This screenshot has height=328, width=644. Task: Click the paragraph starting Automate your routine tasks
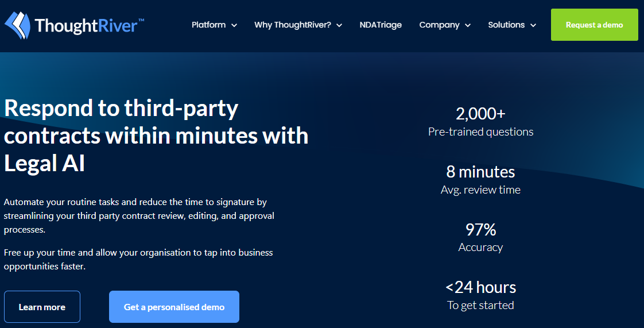(x=139, y=216)
